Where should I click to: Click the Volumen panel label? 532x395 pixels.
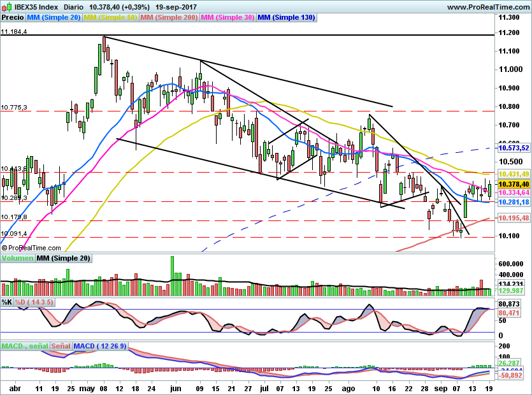point(16,258)
